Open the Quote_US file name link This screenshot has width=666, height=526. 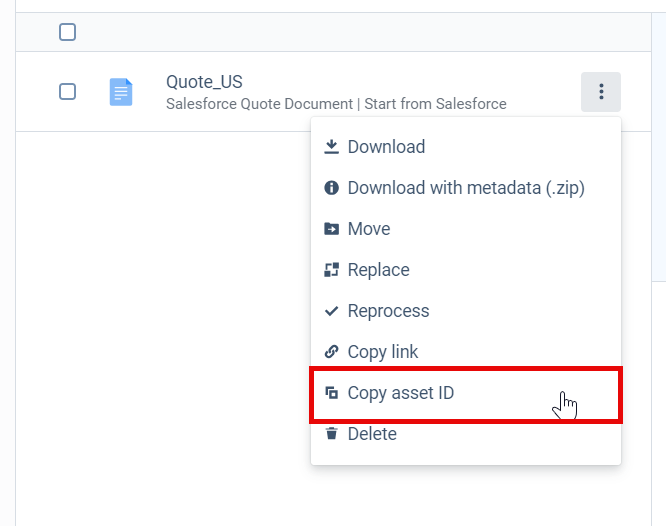click(204, 82)
